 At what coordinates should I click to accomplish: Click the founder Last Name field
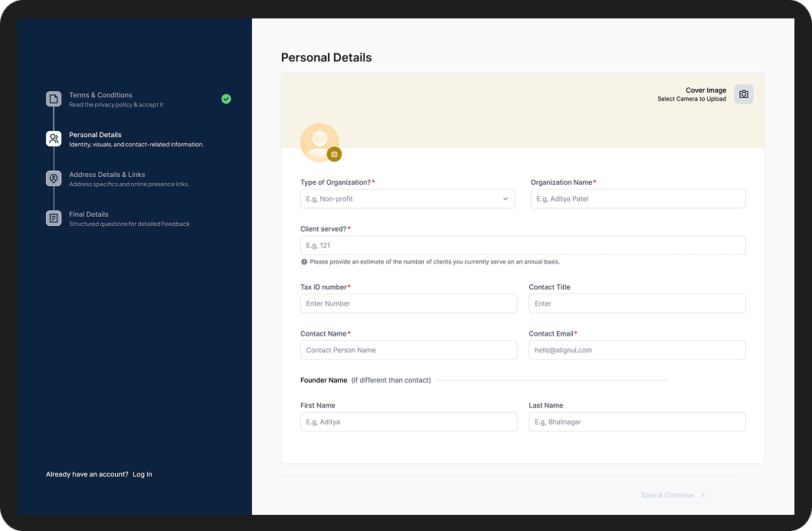637,421
